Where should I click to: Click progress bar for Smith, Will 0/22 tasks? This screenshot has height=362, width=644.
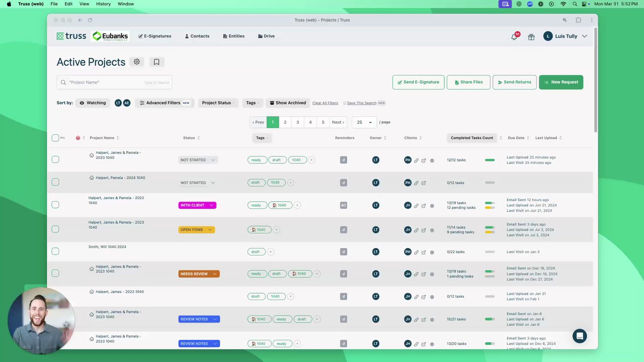[x=490, y=252]
